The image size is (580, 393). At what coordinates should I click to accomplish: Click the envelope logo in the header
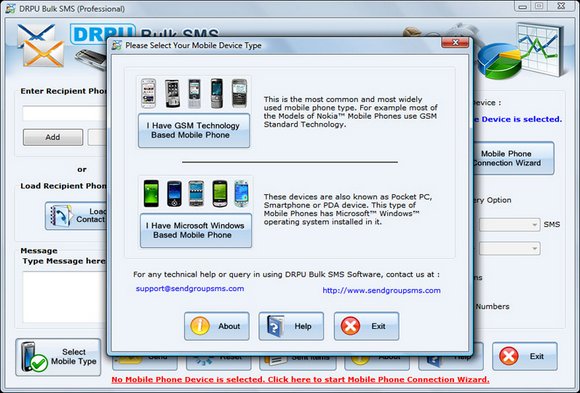click(41, 45)
